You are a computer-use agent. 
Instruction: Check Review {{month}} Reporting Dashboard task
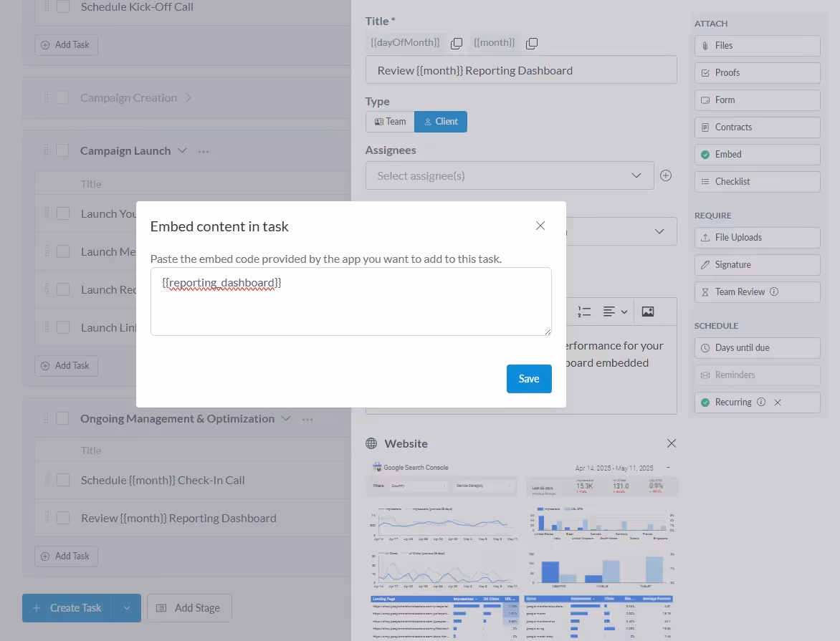coord(63,518)
